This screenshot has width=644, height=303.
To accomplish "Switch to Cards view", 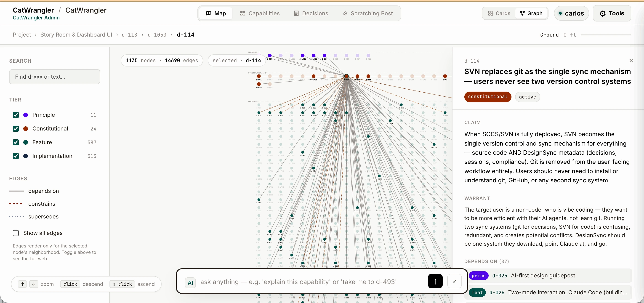I will click(x=499, y=13).
